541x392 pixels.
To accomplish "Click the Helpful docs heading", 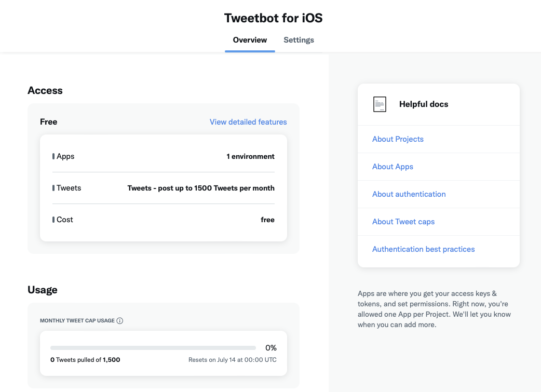I will [423, 104].
